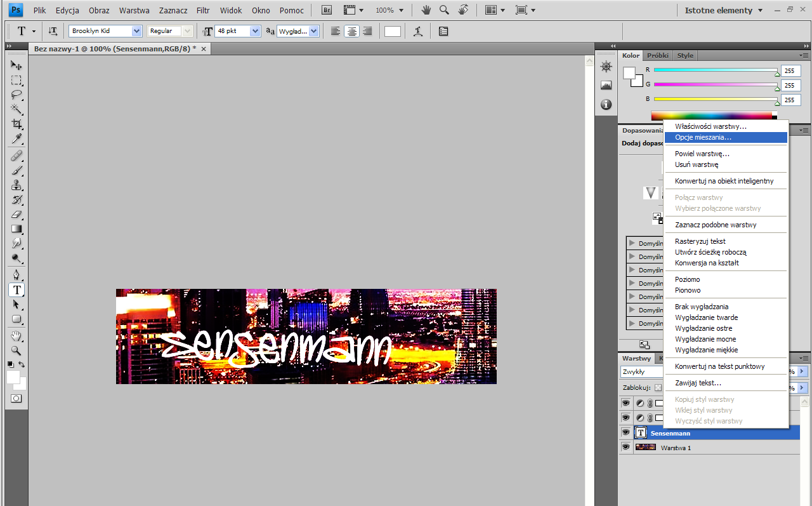
Task: Lock transparent pixels next to Zablokuj
Action: pyautogui.click(x=658, y=387)
